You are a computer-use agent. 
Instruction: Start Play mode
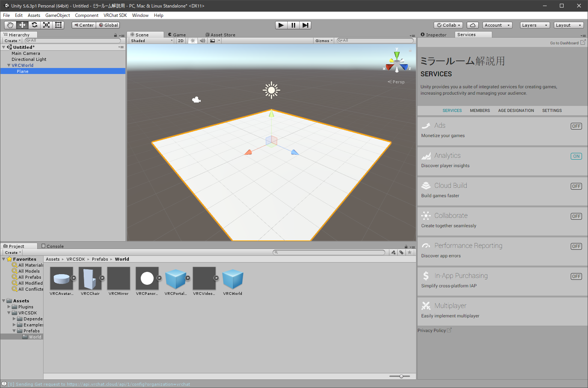pos(281,25)
